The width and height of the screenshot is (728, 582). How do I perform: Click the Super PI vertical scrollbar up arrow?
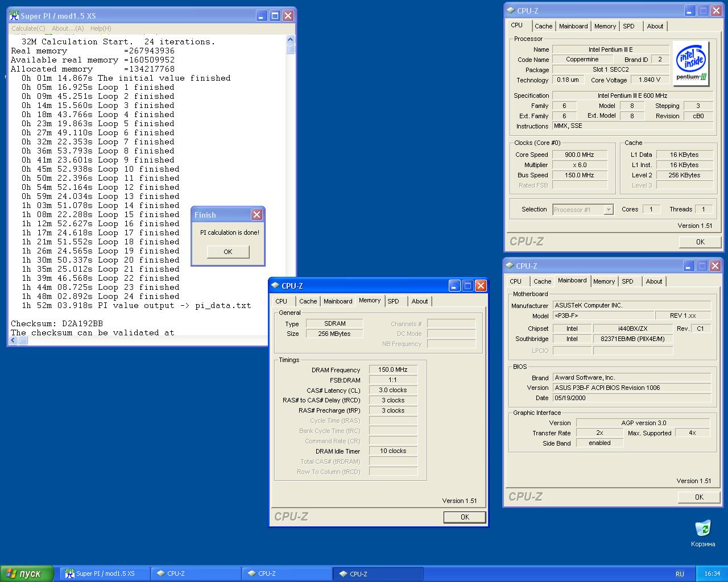(x=291, y=40)
